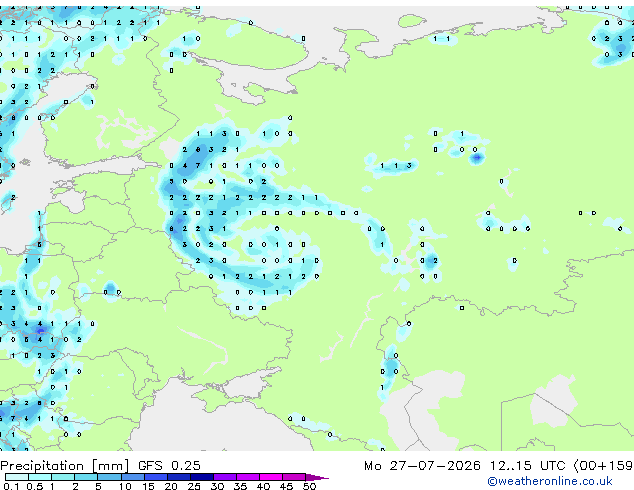Pick the 15 to 20 mm blue swatch
634x490 pixels.
(156, 477)
